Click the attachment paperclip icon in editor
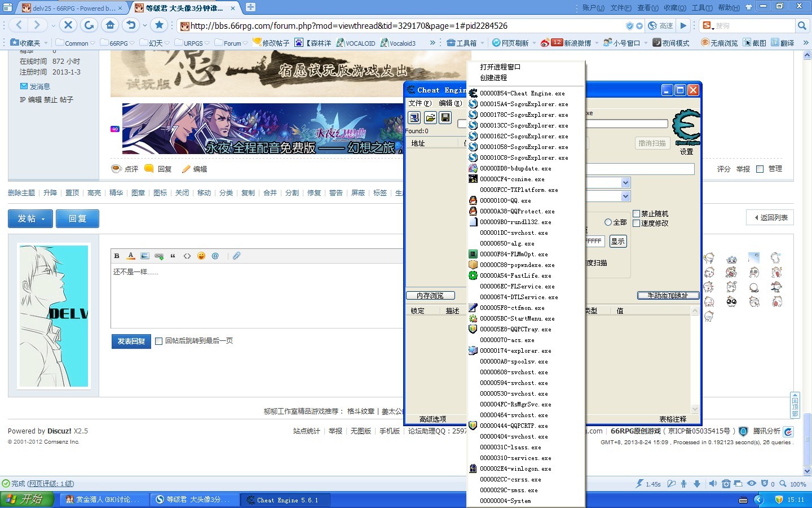The image size is (812, 508). tap(236, 256)
